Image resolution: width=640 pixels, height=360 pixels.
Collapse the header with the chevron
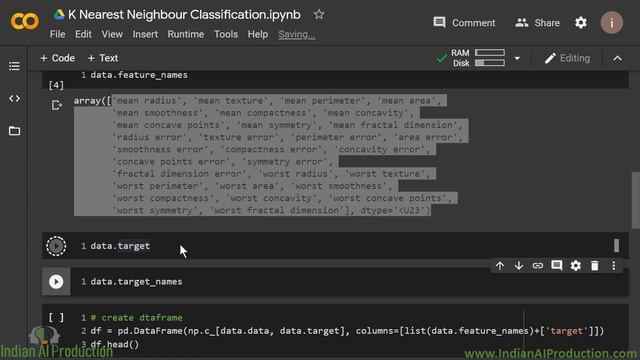click(618, 58)
